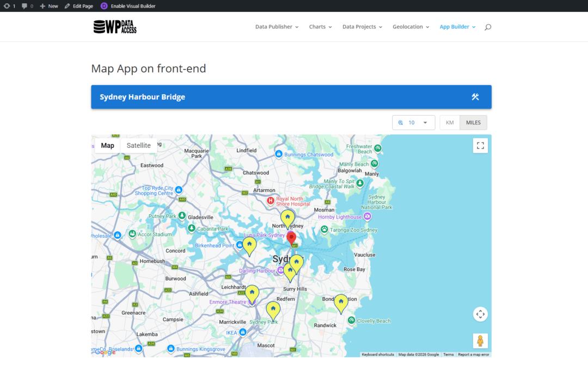Click Enable Visual Builder
This screenshot has height=368, width=588.
(x=128, y=6)
